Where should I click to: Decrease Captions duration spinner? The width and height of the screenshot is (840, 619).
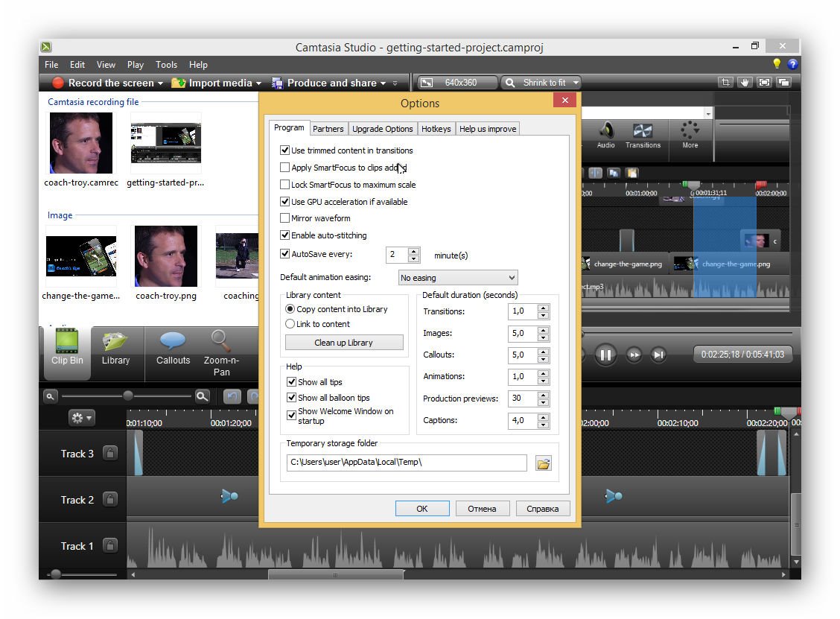pos(543,424)
